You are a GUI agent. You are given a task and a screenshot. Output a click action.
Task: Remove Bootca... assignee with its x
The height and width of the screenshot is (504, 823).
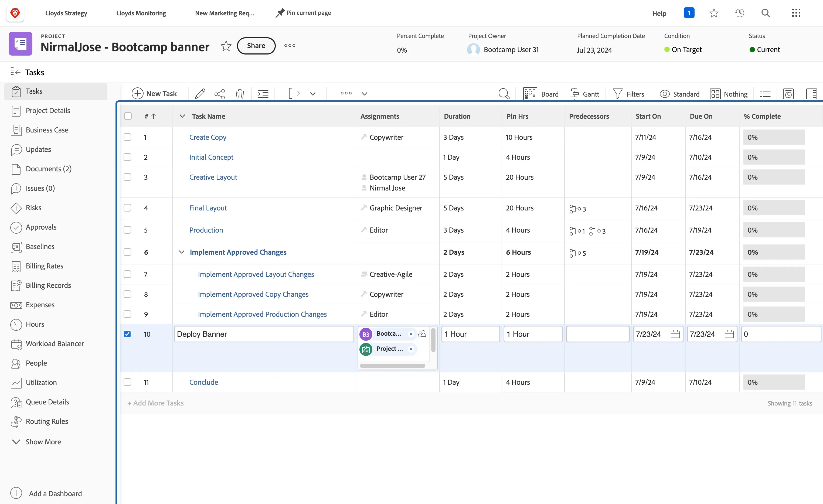tap(411, 334)
